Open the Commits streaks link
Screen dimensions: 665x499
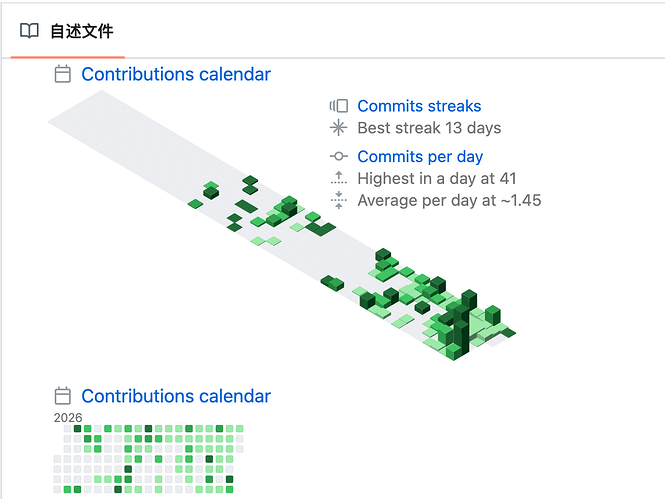coord(419,106)
